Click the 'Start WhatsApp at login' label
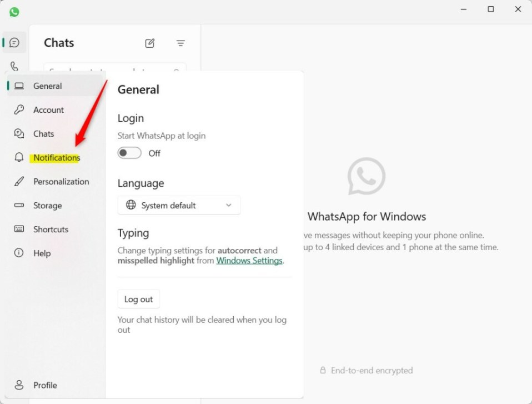 tap(162, 136)
